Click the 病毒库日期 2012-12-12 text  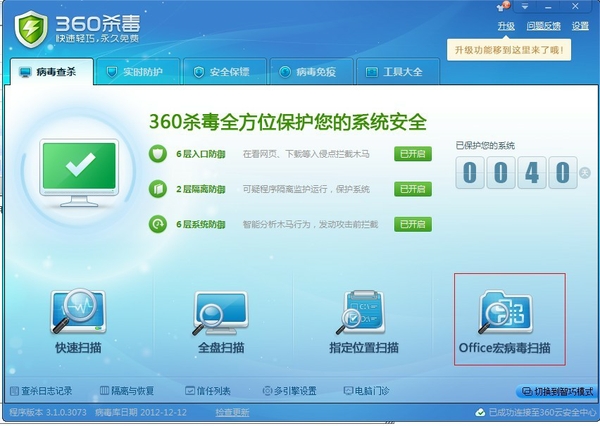(141, 413)
